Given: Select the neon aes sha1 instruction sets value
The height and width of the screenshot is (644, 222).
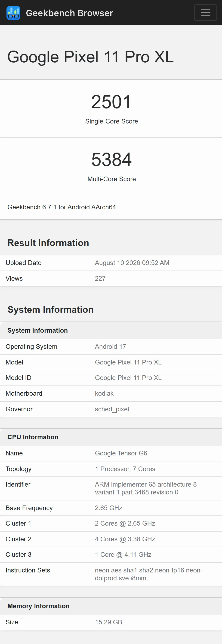Looking at the screenshot, I should tap(149, 574).
